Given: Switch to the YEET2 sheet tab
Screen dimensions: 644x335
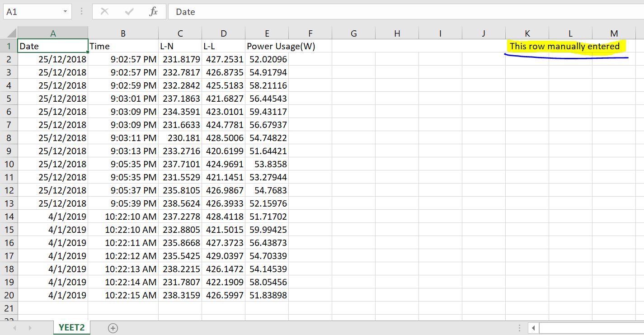Looking at the screenshot, I should coord(71,327).
